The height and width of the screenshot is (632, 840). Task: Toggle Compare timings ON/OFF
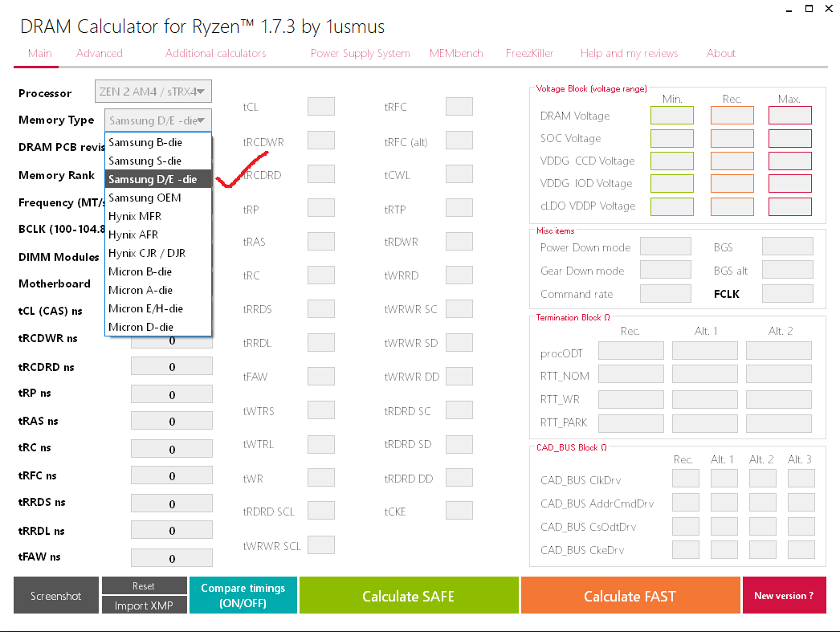coord(243,596)
